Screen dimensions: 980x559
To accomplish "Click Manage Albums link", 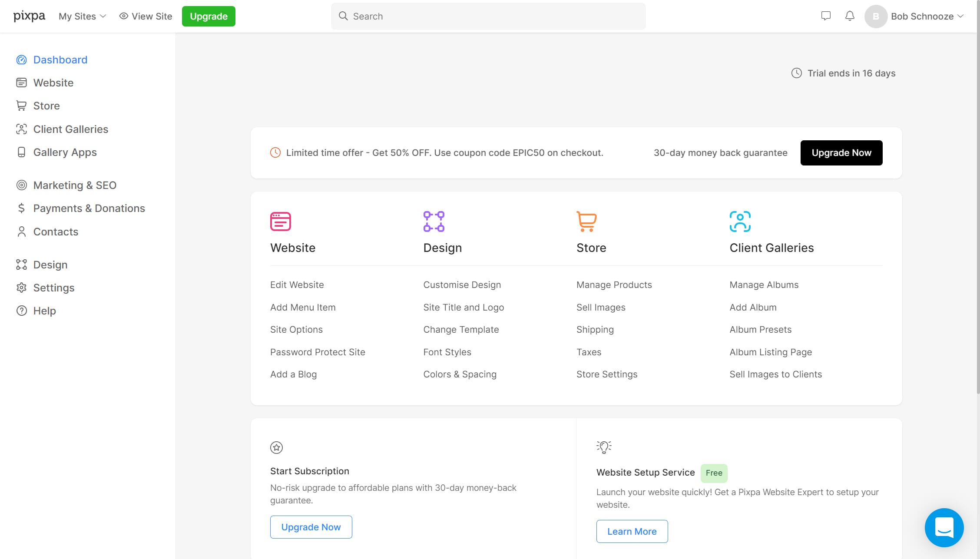I will pyautogui.click(x=764, y=284).
